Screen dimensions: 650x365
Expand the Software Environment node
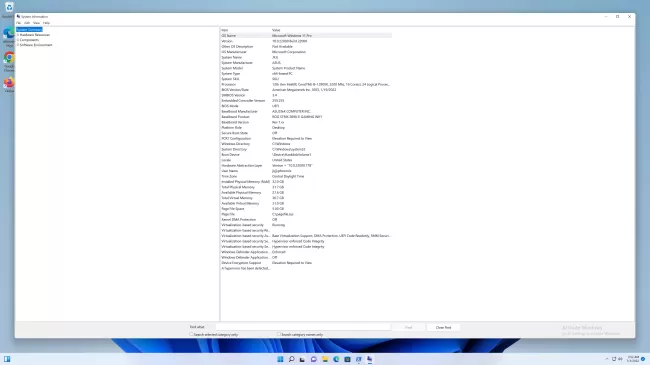(18, 45)
